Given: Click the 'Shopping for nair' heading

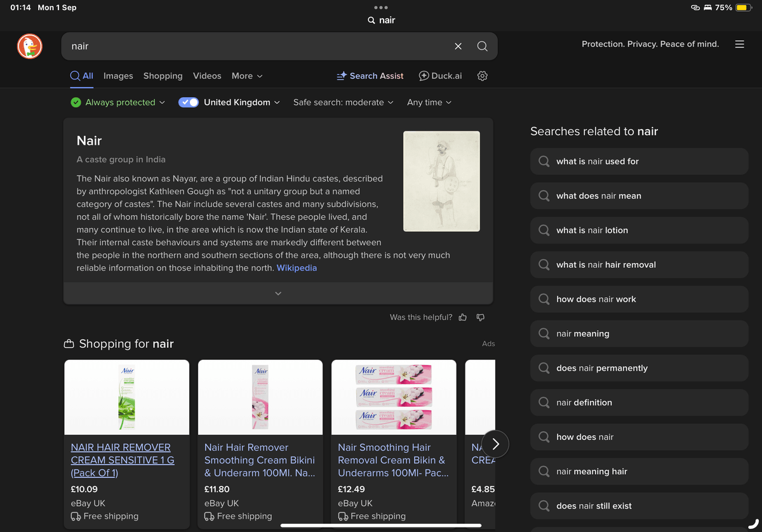Looking at the screenshot, I should pos(126,344).
